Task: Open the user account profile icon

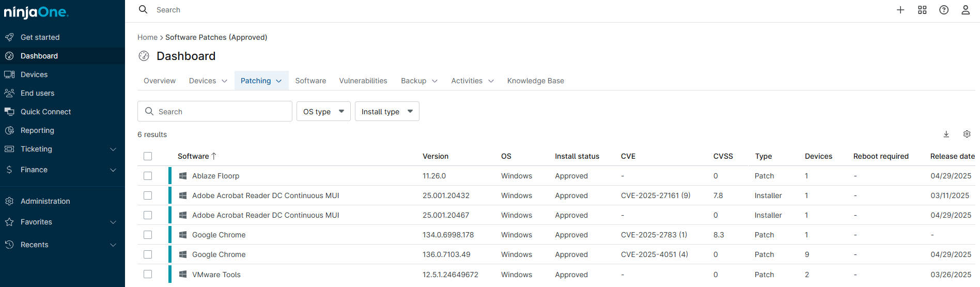Action: pos(965,10)
